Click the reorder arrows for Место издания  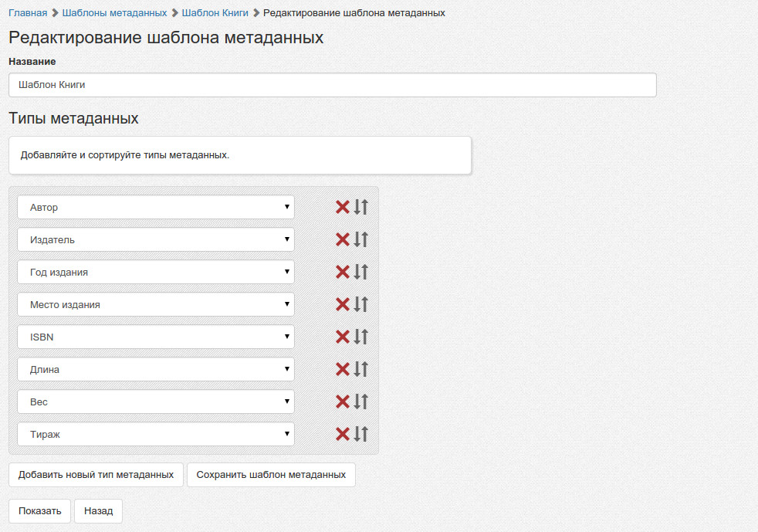[361, 304]
